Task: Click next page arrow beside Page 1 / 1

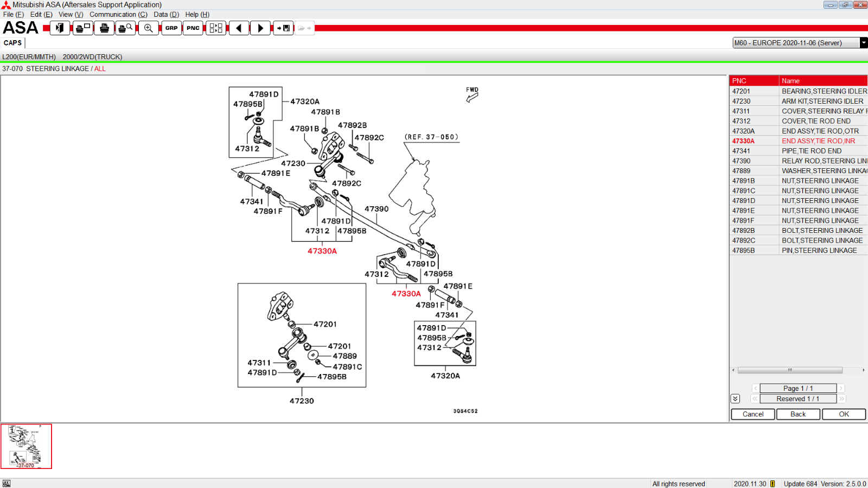Action: point(841,388)
